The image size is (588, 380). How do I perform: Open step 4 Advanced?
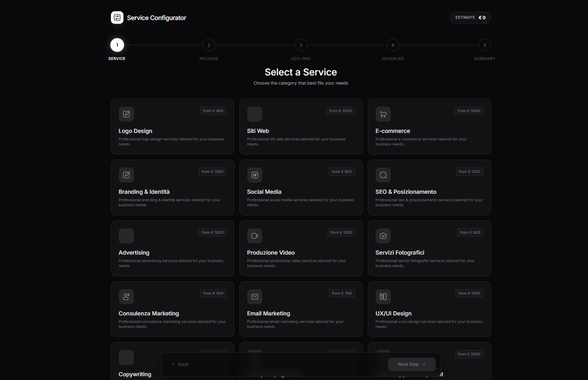(392, 45)
